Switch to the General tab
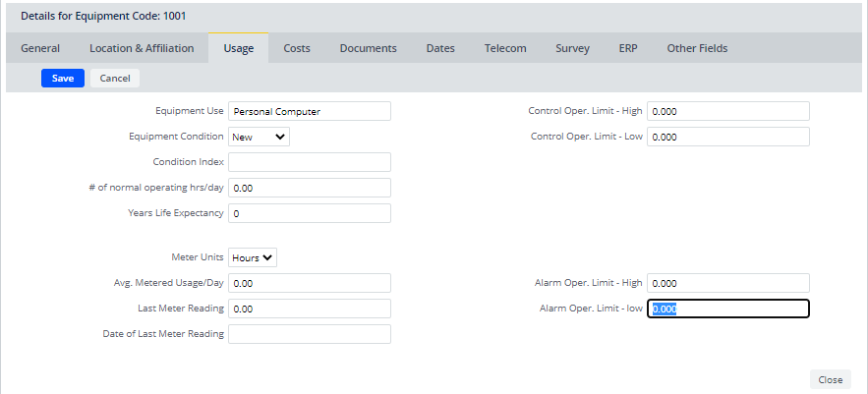 tap(40, 48)
